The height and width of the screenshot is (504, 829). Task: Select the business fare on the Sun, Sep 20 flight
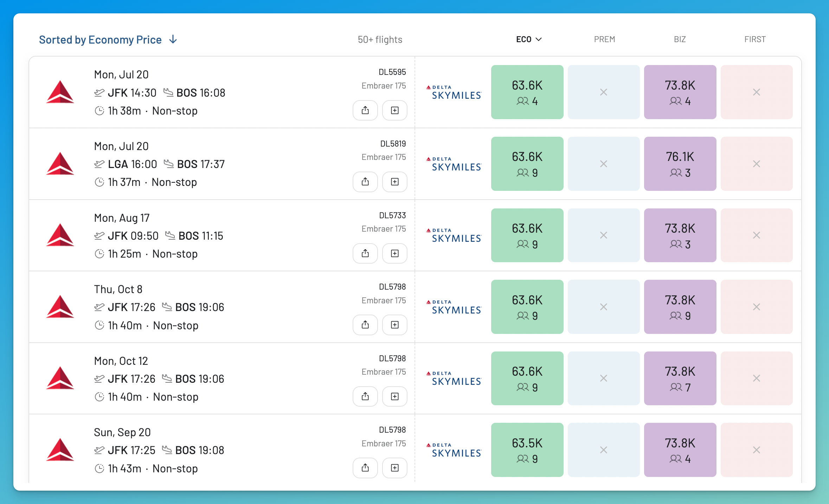click(x=680, y=450)
